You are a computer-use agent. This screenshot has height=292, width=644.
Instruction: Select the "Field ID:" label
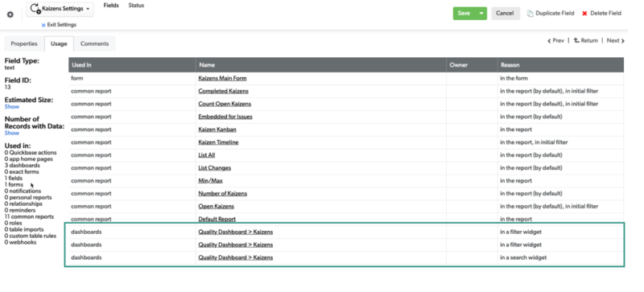coord(18,80)
